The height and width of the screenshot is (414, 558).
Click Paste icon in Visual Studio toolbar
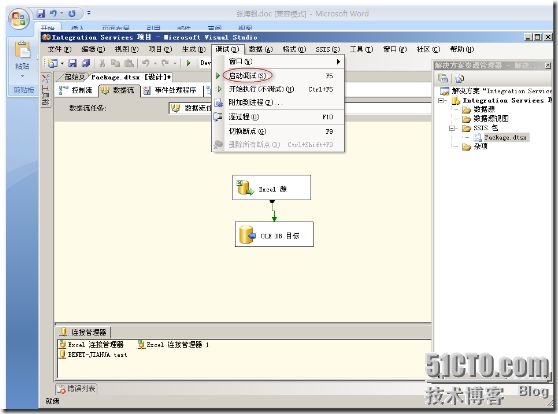coord(129,63)
